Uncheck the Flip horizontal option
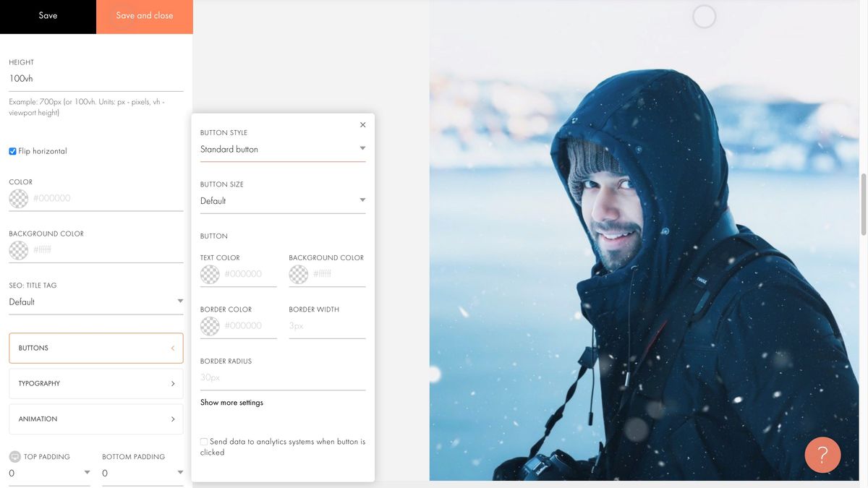868x488 pixels. pos(12,150)
